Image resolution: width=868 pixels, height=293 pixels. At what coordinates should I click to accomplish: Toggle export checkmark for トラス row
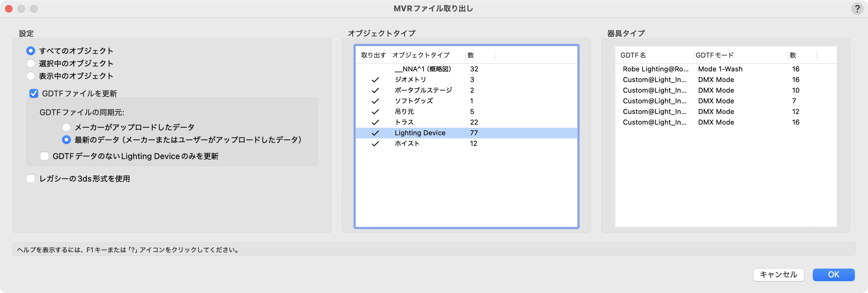375,122
